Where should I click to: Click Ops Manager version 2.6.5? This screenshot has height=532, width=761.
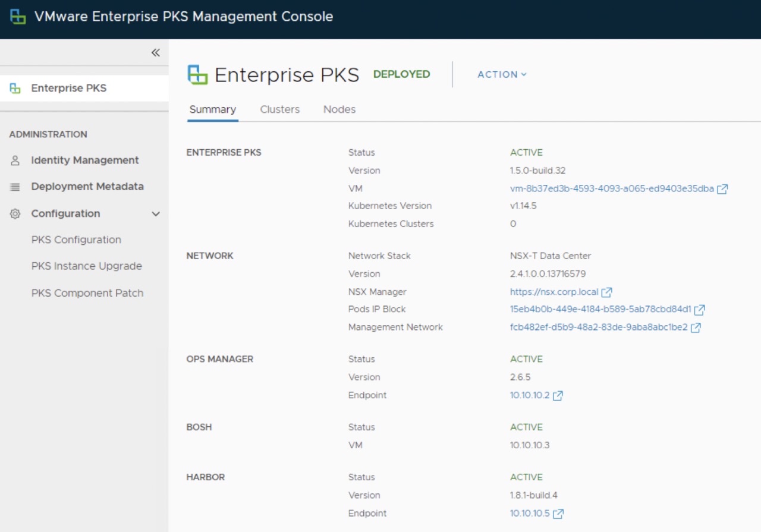[520, 377]
